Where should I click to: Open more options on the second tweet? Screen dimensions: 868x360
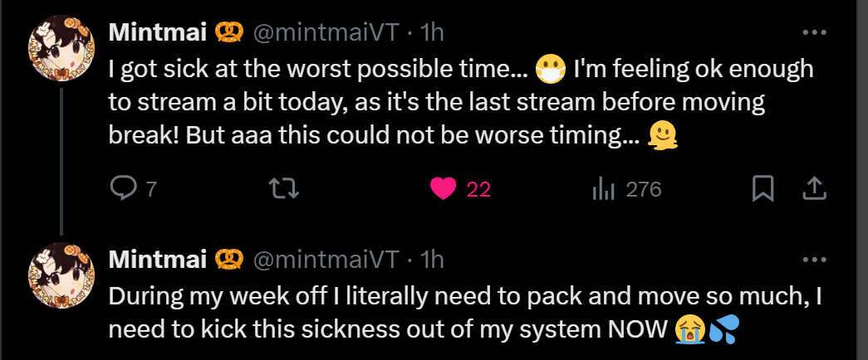(x=814, y=260)
